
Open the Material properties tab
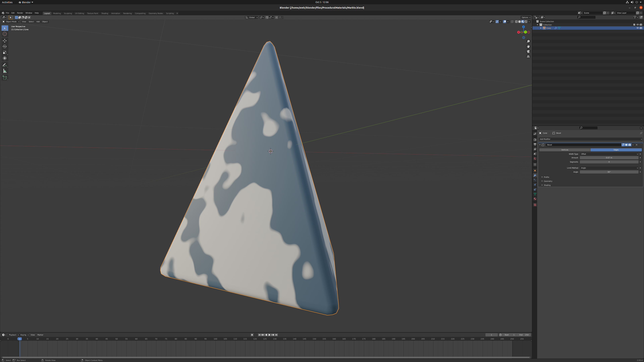coord(535,199)
